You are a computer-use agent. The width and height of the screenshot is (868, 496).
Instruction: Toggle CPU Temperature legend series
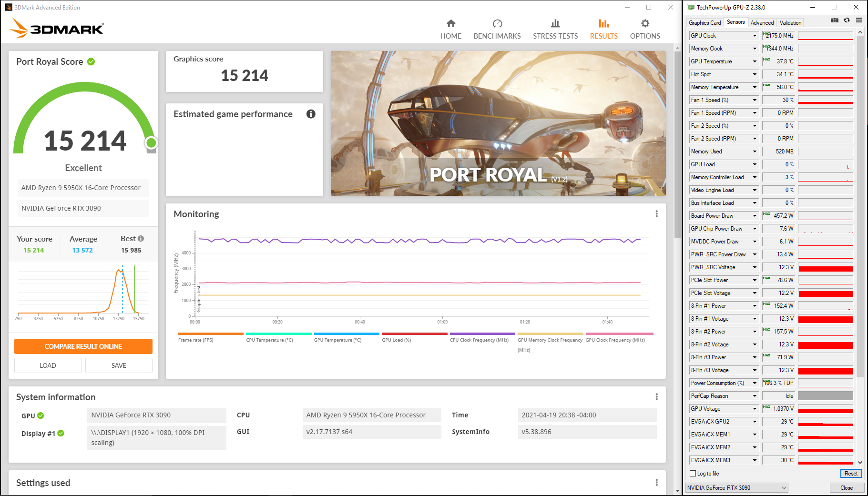pos(278,337)
